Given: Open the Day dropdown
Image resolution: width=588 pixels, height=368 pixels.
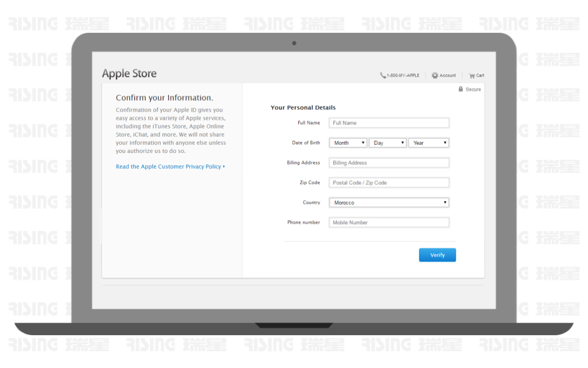Looking at the screenshot, I should click(388, 143).
